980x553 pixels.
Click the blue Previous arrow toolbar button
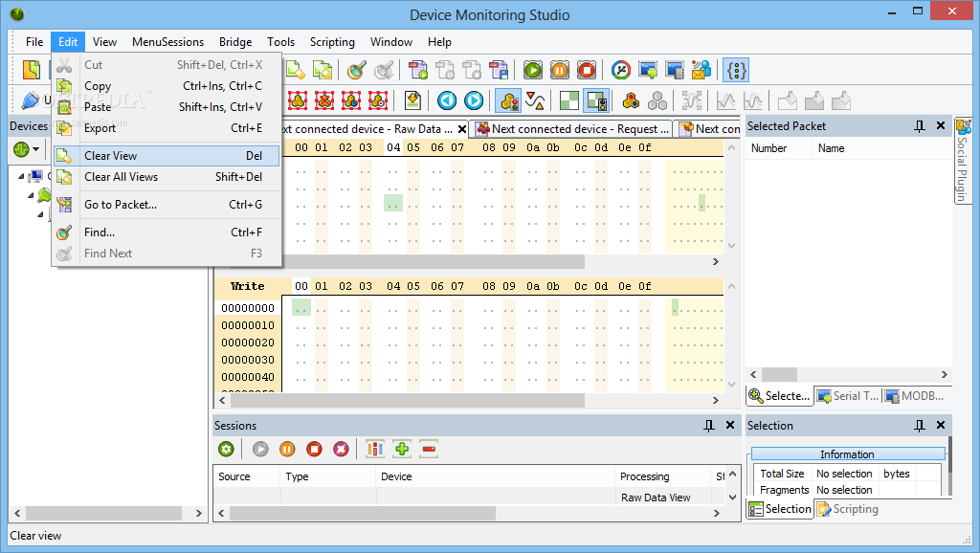447,100
